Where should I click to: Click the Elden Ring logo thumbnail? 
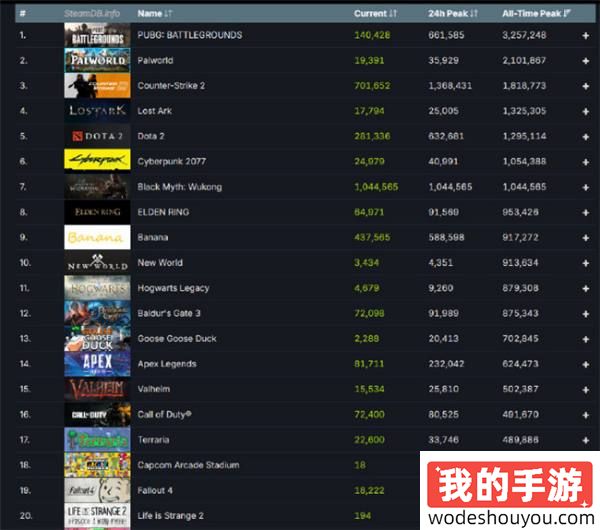pyautogui.click(x=97, y=212)
